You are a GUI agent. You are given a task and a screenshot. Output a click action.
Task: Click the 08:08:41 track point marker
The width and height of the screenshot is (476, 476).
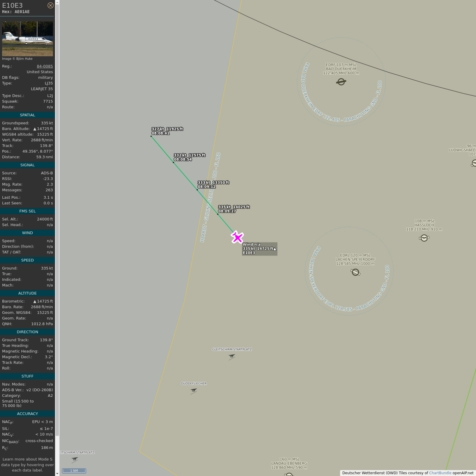point(151,136)
